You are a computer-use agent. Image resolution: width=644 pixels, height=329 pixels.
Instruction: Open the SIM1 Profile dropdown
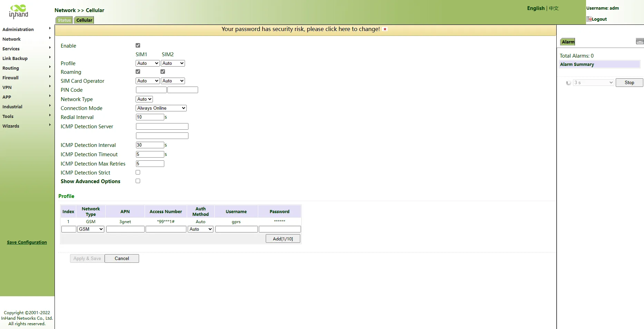coord(148,63)
